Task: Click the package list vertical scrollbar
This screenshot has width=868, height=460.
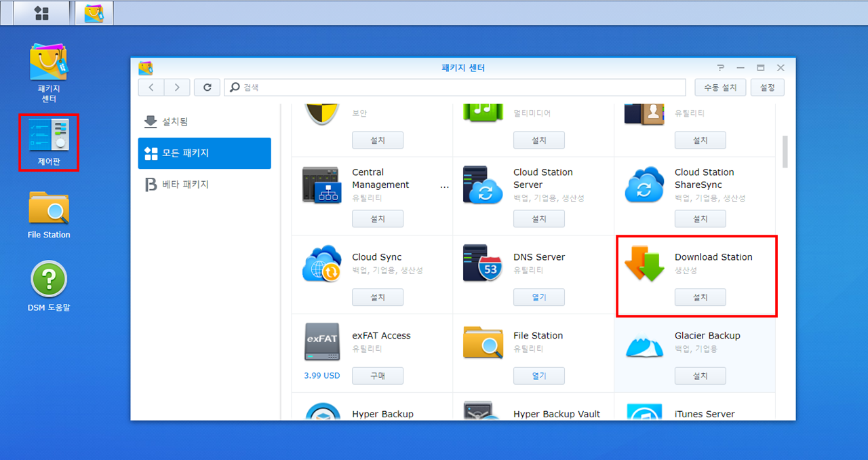Action: pyautogui.click(x=785, y=151)
